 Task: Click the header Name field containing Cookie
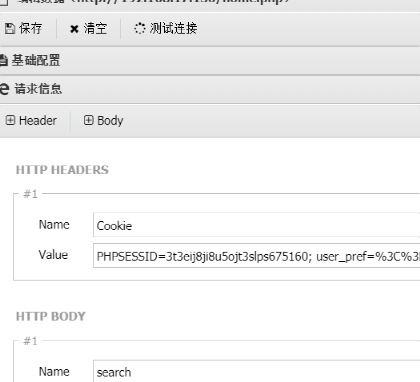pos(256,225)
